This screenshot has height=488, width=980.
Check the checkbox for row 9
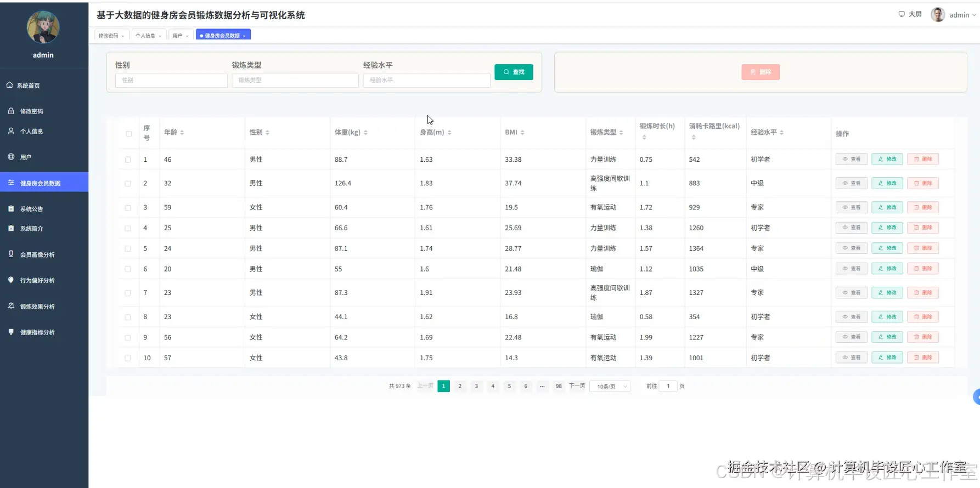tap(128, 338)
